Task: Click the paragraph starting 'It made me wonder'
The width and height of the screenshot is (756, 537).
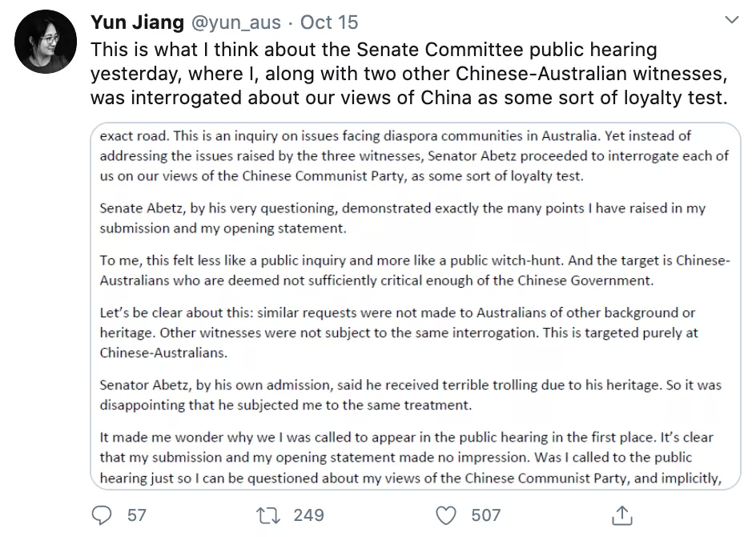Action: [x=410, y=458]
